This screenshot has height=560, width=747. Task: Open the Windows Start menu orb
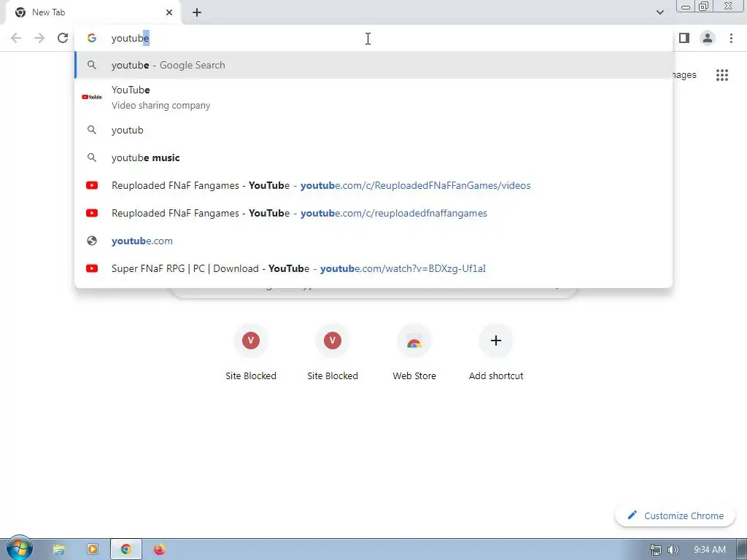point(19,548)
